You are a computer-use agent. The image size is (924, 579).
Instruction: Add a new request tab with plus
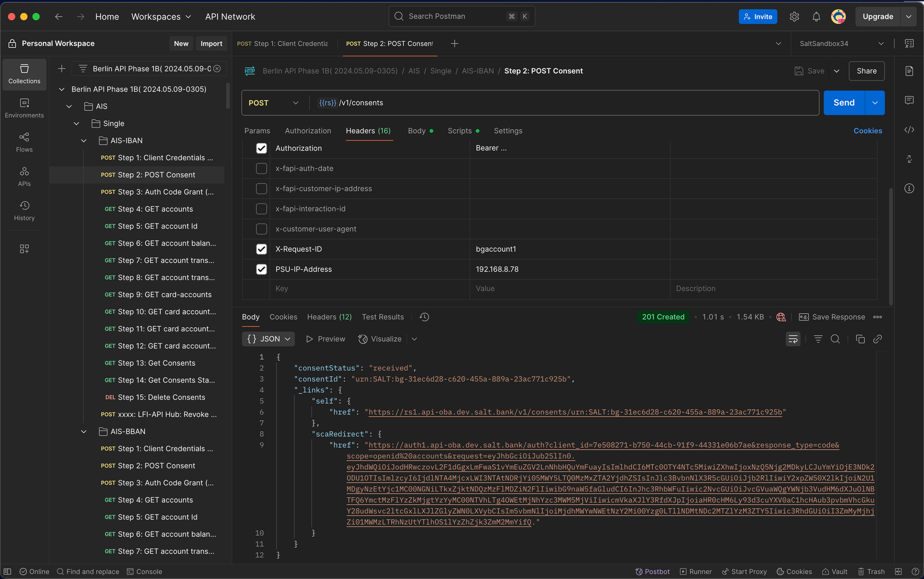coord(454,43)
